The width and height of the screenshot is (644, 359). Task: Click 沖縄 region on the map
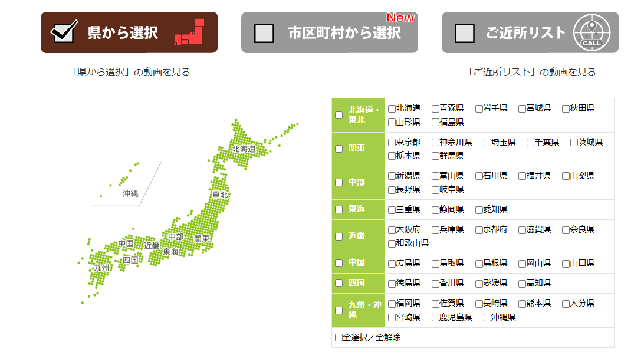130,193
